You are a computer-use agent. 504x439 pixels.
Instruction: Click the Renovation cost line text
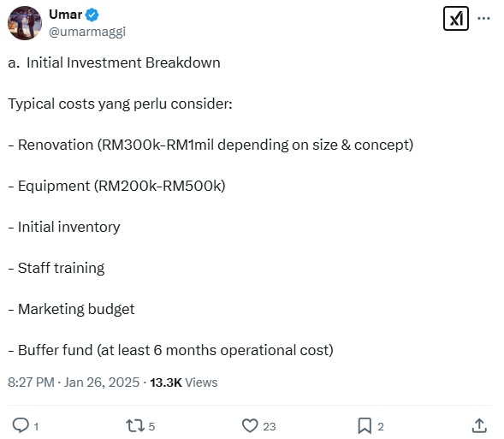click(x=210, y=145)
